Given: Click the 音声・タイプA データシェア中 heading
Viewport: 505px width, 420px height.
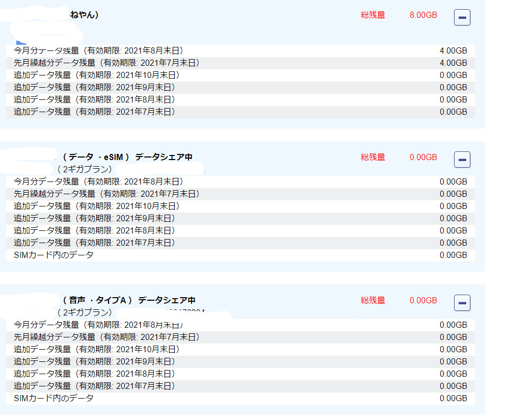Looking at the screenshot, I should pos(129,300).
